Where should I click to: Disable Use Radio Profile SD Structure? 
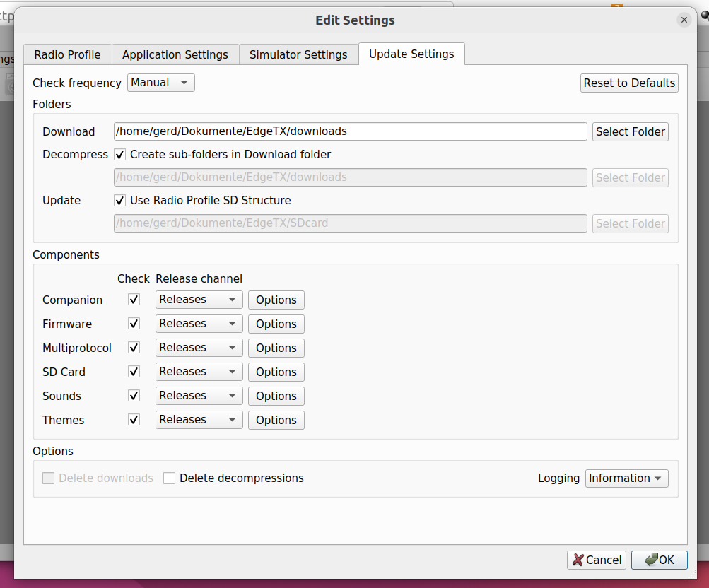120,200
